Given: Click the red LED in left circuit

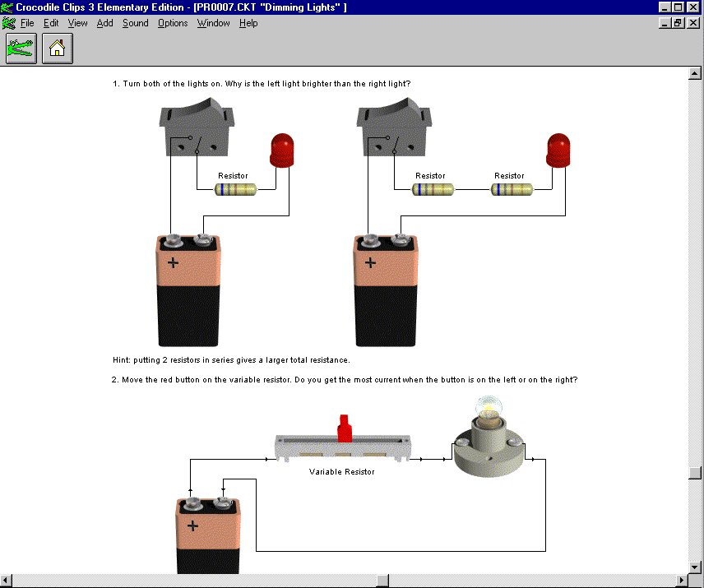Looking at the screenshot, I should [282, 150].
